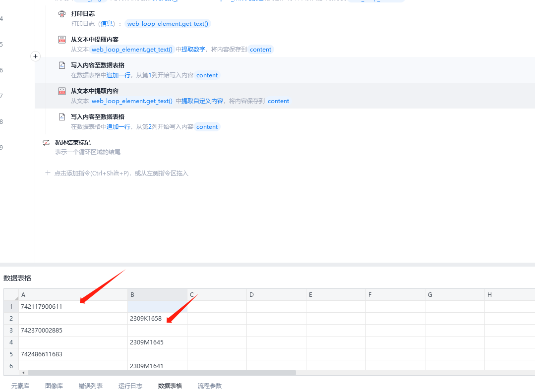Select column A header
This screenshot has height=392, width=535.
pyautogui.click(x=73, y=295)
